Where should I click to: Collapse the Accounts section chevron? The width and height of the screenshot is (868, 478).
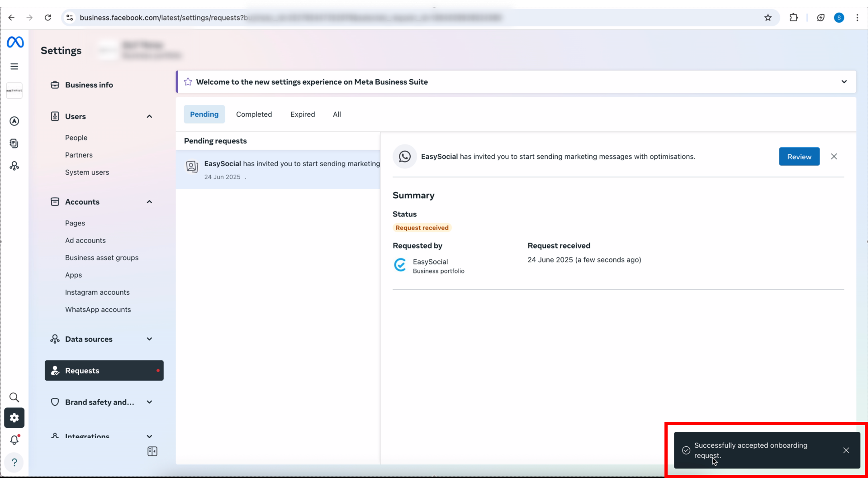(x=149, y=202)
